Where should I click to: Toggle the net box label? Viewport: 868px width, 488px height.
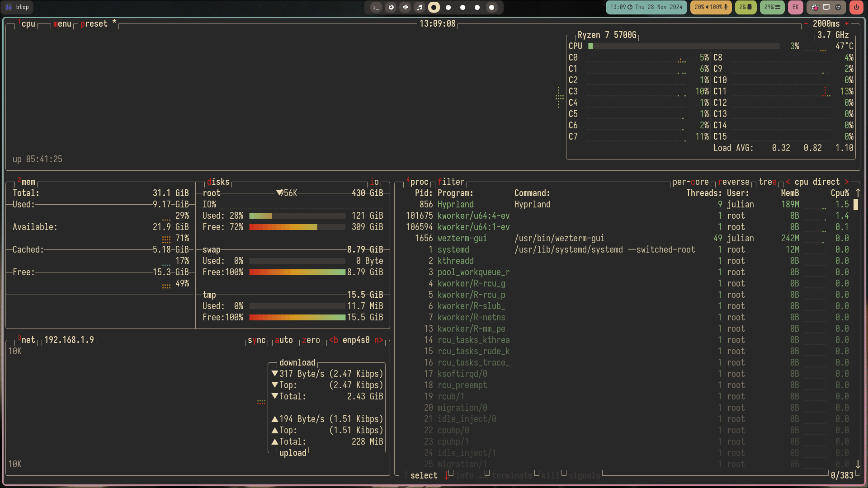click(27, 340)
